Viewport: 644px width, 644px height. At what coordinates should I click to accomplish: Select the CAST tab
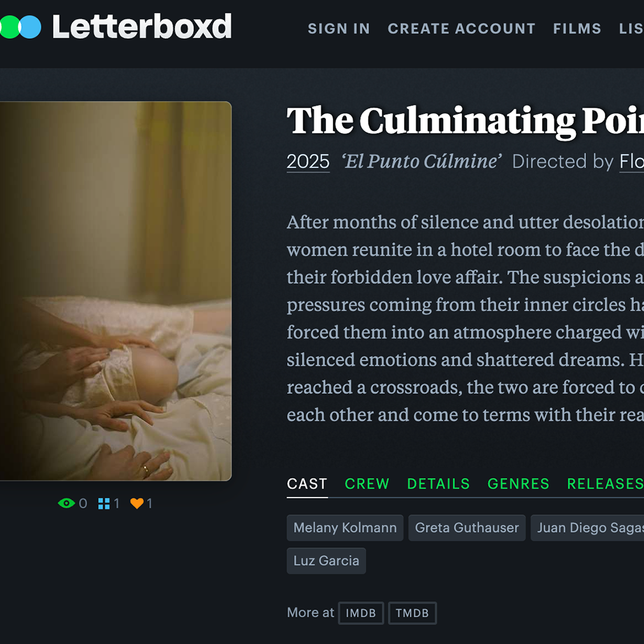[x=307, y=484]
